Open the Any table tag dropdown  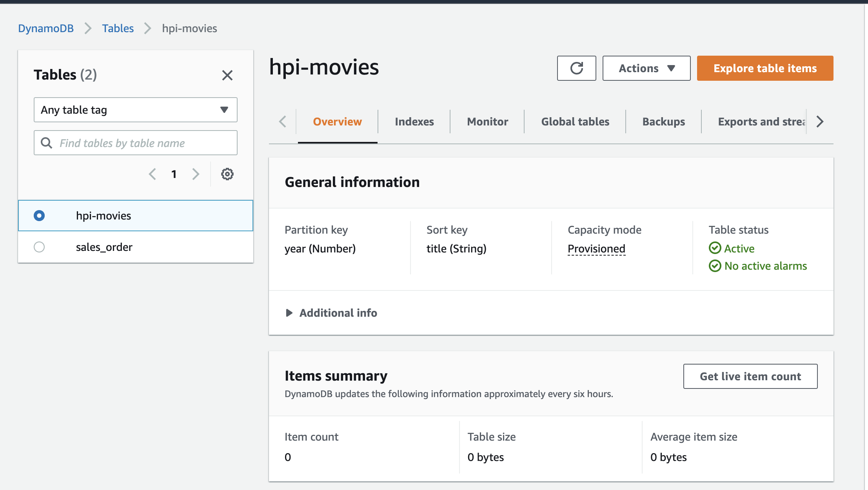pyautogui.click(x=135, y=110)
